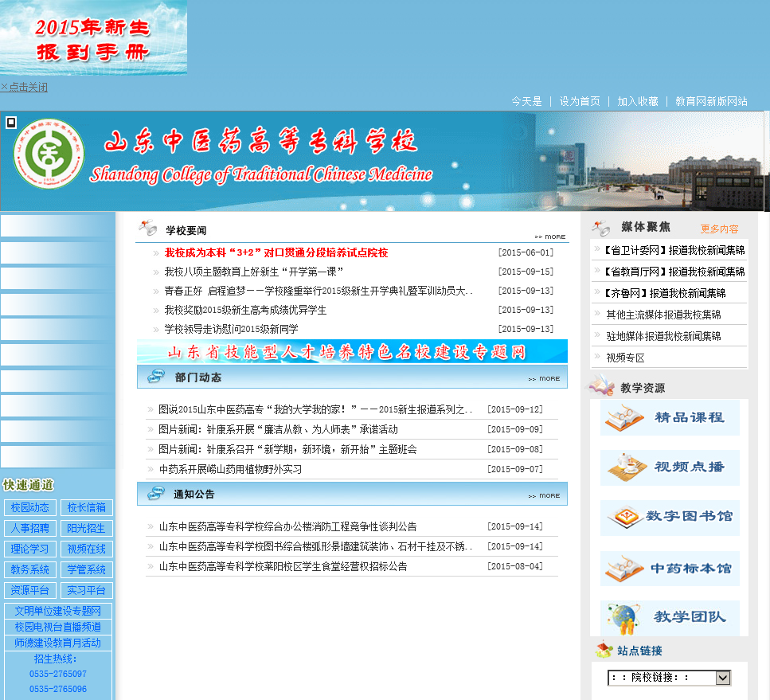Viewport: 770px width, 700px height.
Task: Open news 学校领导走访慰问2015级新同学
Action: coord(231,329)
